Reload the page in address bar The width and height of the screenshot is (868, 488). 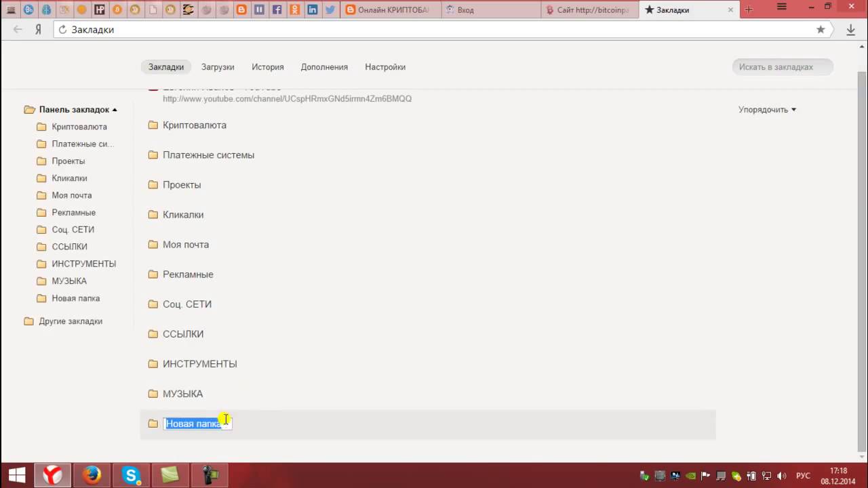(62, 30)
